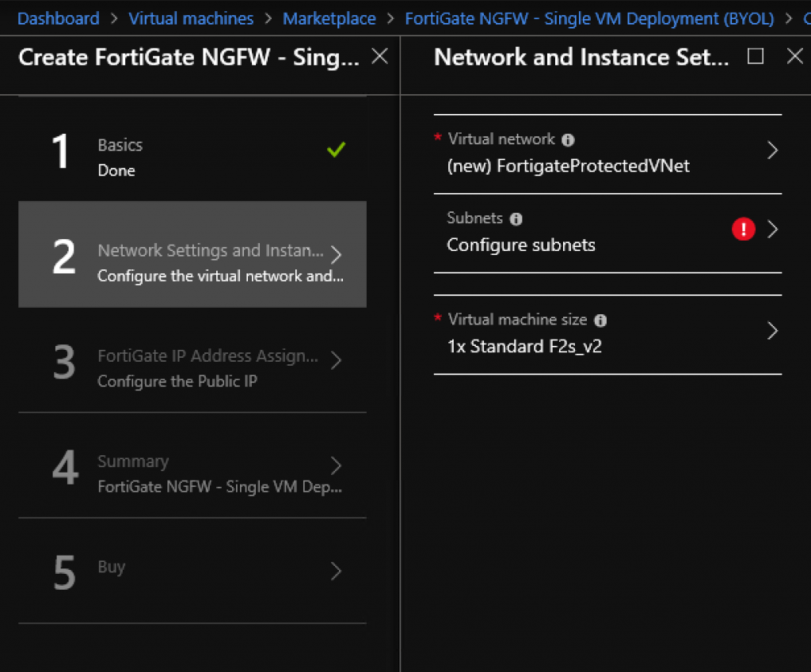Click the red Subnets error alert icon

tap(743, 229)
